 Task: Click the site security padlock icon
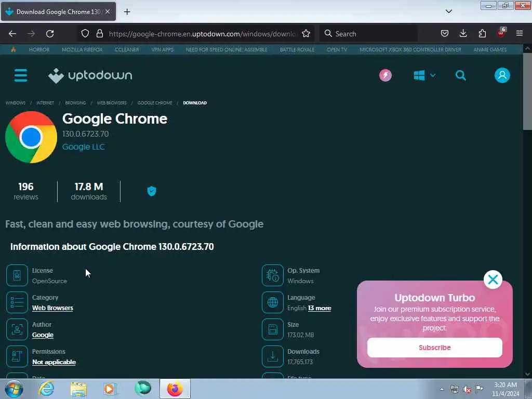click(99, 33)
